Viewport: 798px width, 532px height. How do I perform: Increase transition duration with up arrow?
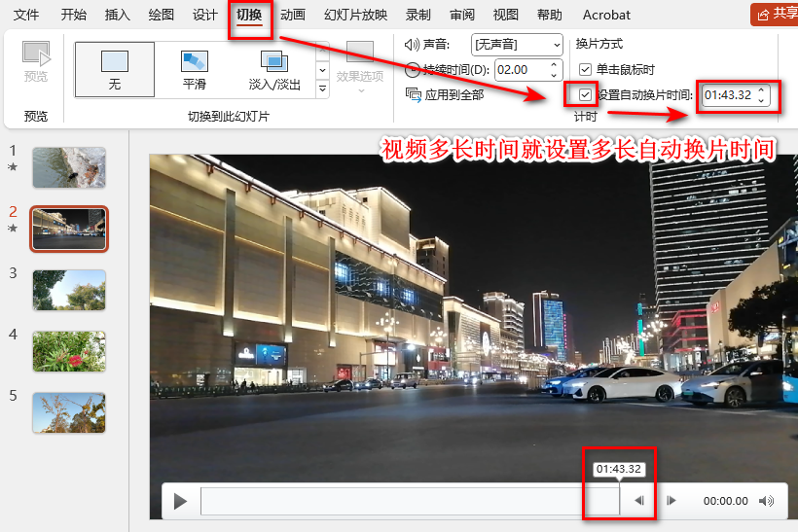[x=555, y=65]
